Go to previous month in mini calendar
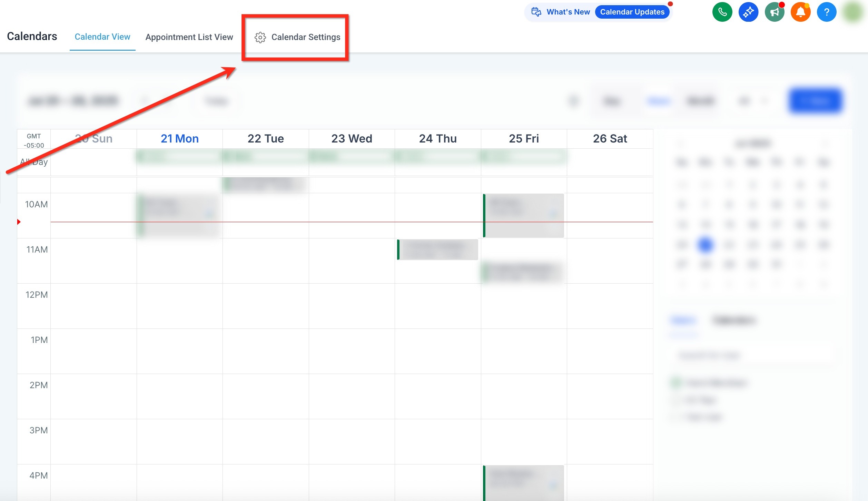This screenshot has height=501, width=868. tap(681, 143)
